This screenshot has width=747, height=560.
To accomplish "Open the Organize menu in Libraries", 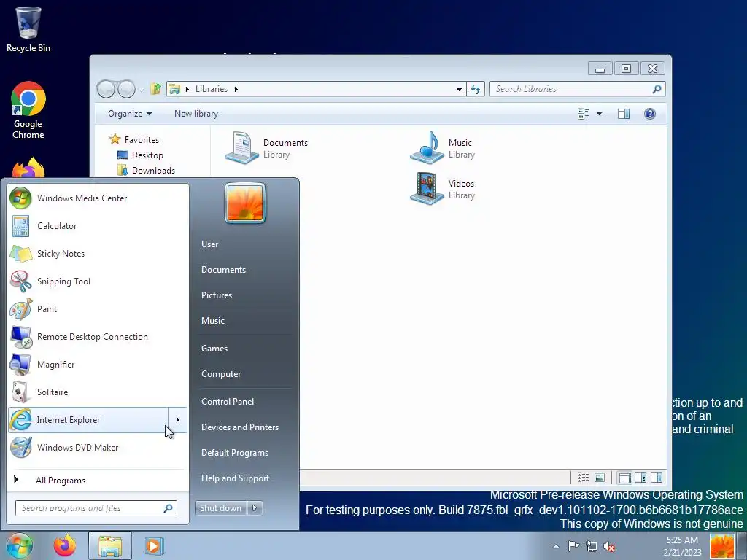I will pos(130,114).
